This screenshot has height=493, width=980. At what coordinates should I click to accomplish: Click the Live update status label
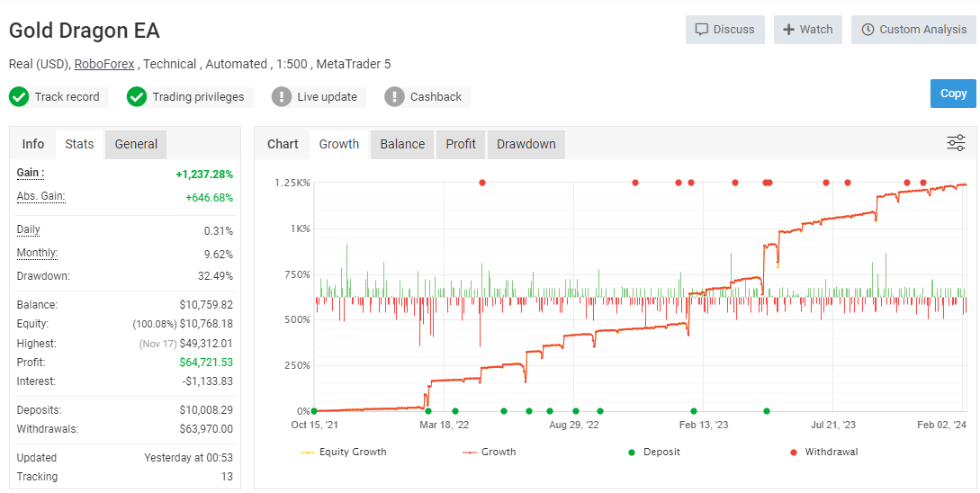click(327, 97)
